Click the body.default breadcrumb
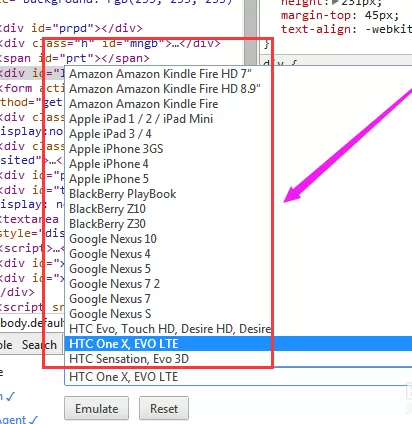Viewport: 412px width, 424px height. [32, 323]
